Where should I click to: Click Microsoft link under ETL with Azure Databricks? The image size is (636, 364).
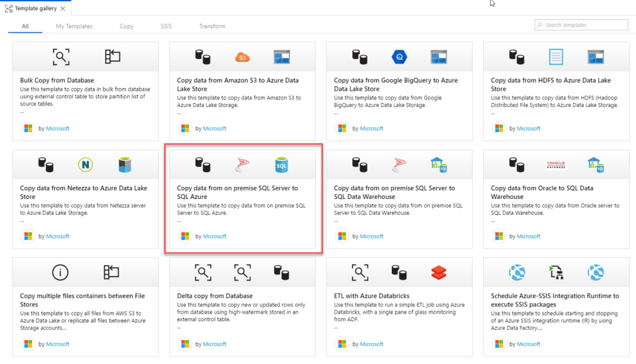(x=371, y=344)
